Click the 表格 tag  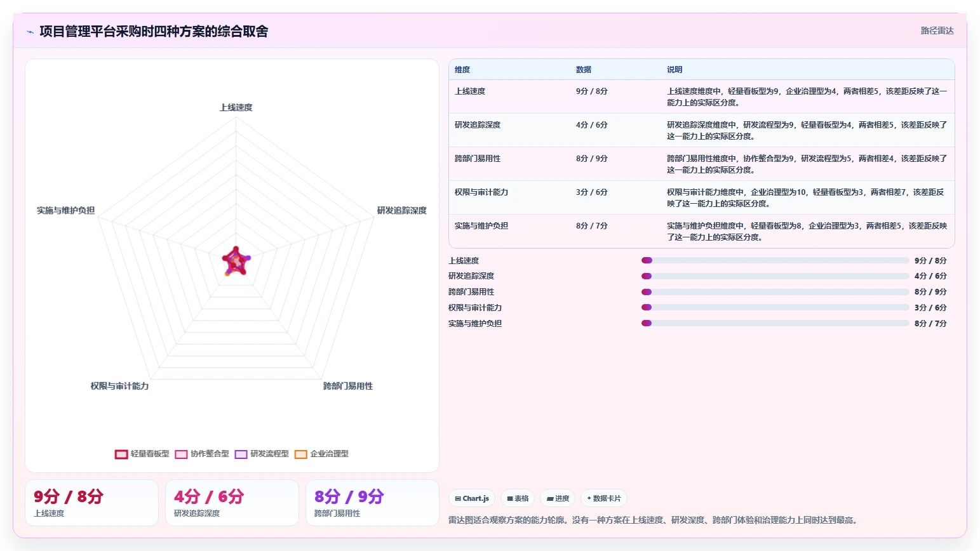tap(518, 498)
